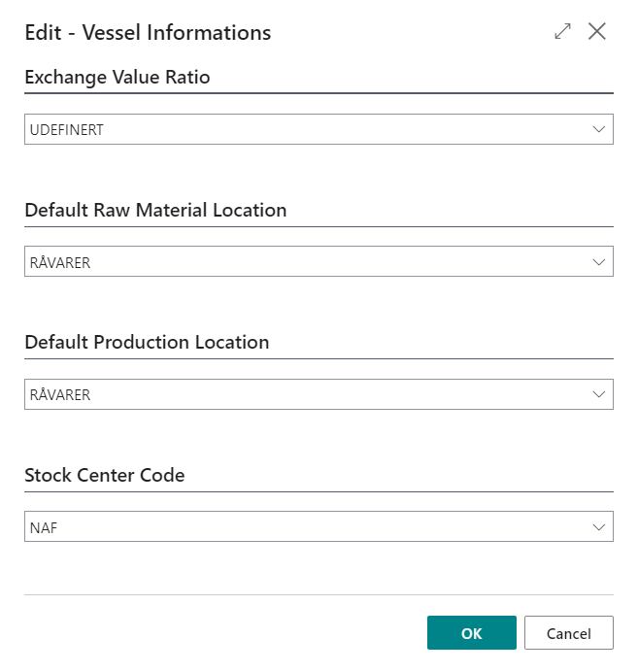Click RÅVARER text under Default Raw Material Location
This screenshot has height=672, width=638.
coord(60,262)
